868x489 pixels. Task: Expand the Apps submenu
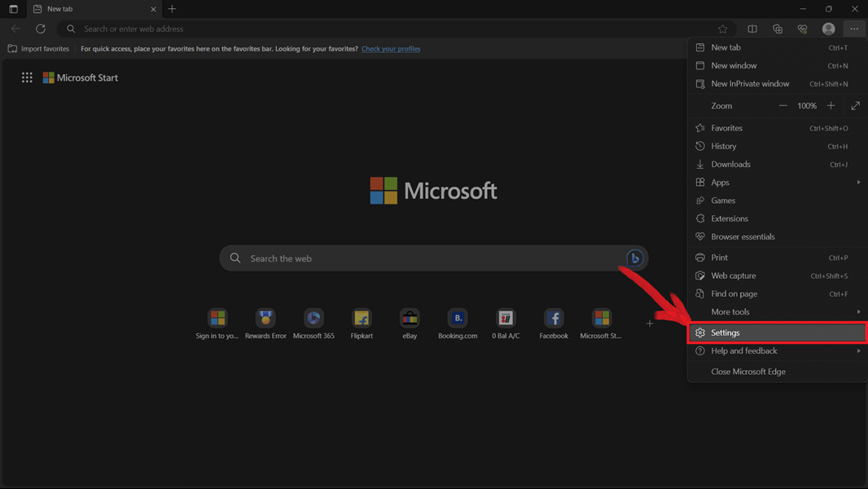pyautogui.click(x=777, y=183)
